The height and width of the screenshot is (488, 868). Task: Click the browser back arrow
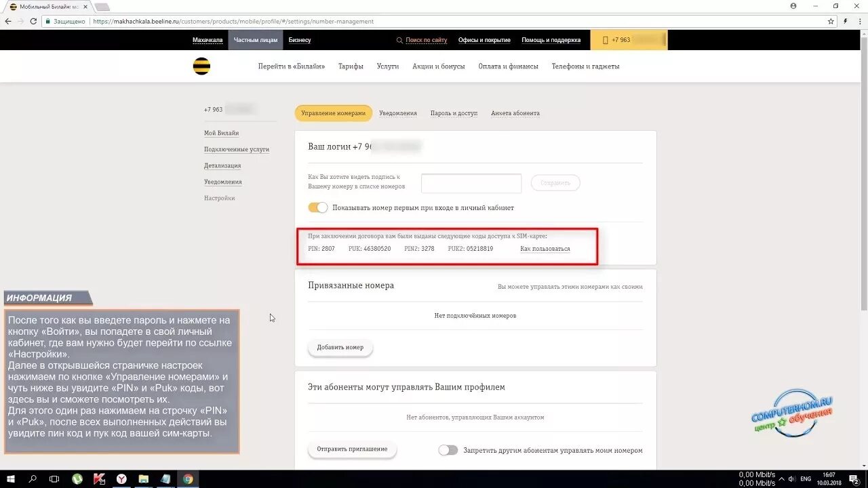[8, 21]
